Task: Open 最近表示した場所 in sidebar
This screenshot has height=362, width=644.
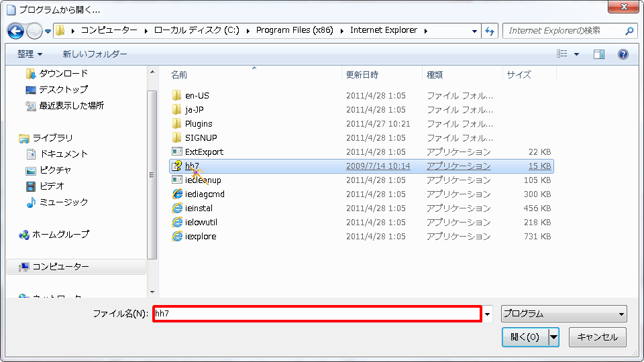Action: (x=64, y=106)
